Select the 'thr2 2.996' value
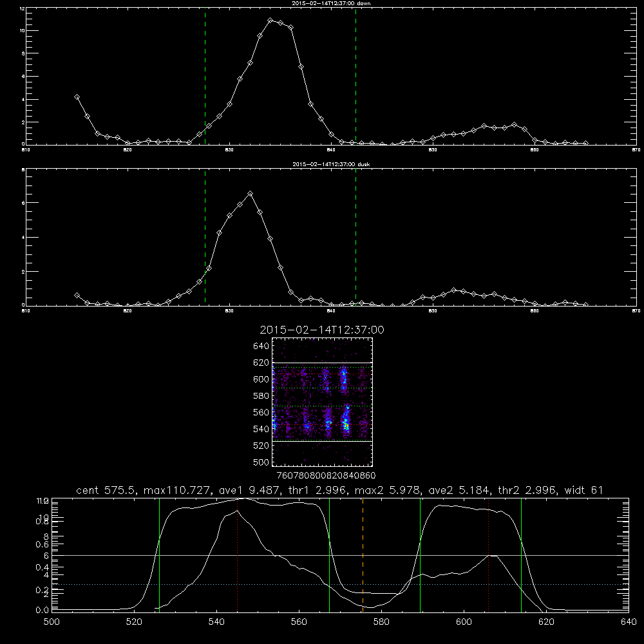The width and height of the screenshot is (644, 644). coord(526,490)
